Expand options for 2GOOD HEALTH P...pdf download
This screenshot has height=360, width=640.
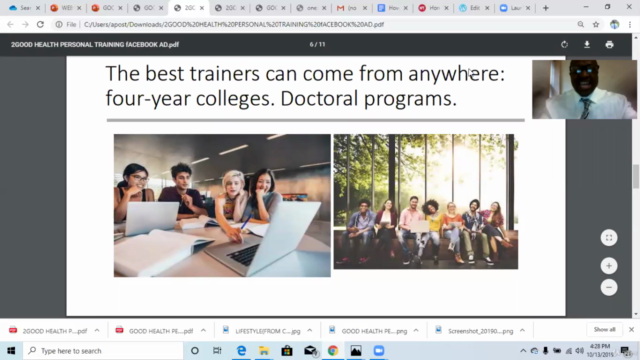[97, 331]
